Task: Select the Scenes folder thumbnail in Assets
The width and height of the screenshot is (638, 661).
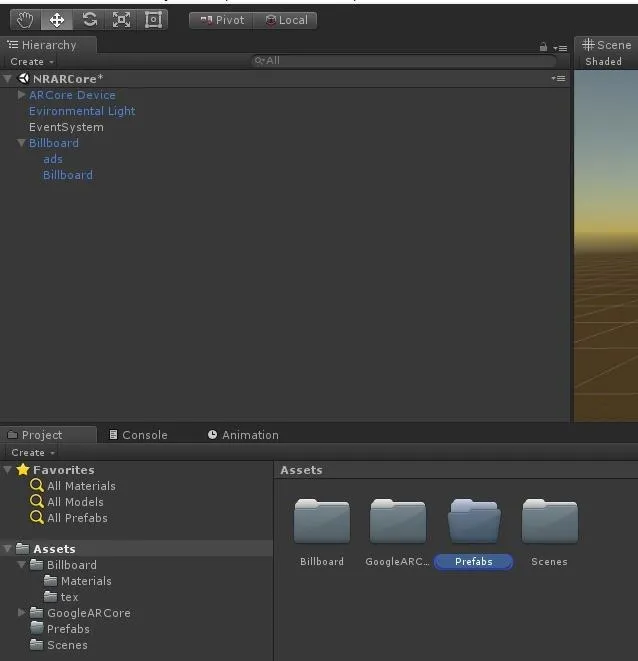Action: [x=549, y=532]
